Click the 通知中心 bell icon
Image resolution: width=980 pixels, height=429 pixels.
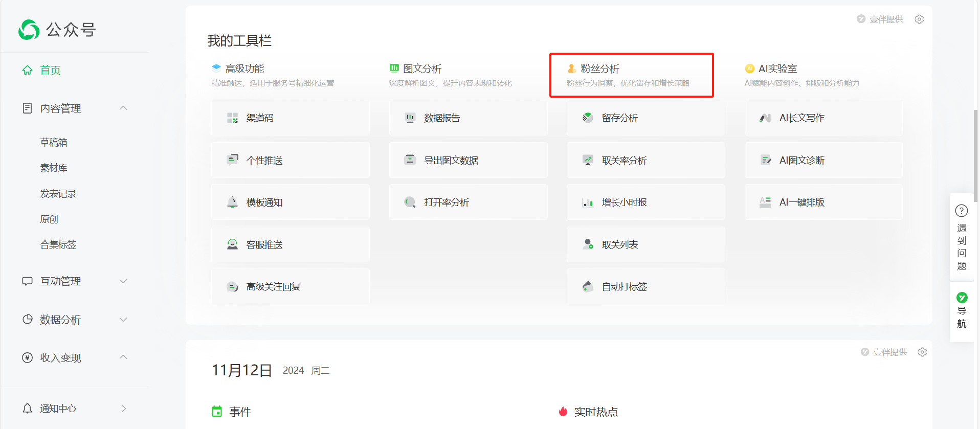27,408
